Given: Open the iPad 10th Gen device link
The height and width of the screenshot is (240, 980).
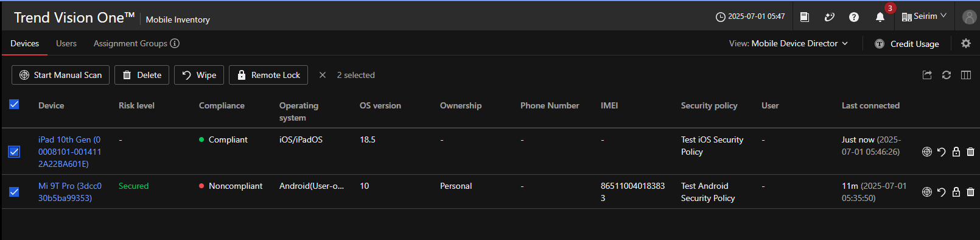Looking at the screenshot, I should pos(69,152).
